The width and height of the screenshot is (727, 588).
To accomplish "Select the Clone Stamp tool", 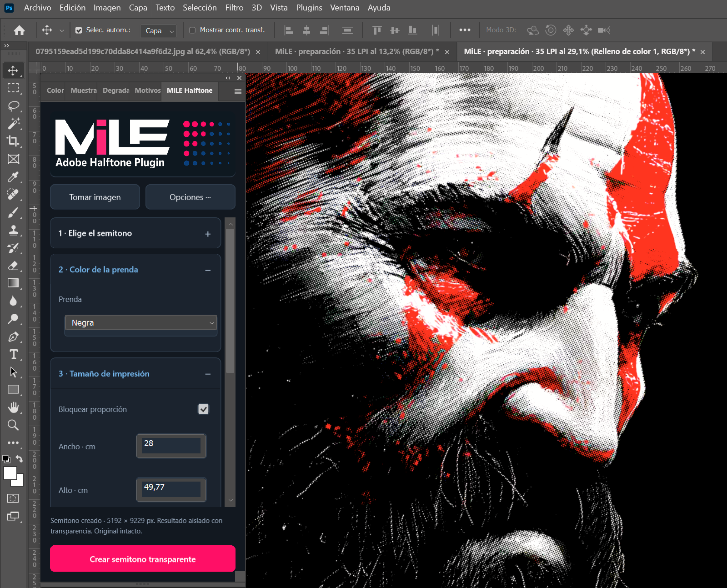I will pos(13,230).
